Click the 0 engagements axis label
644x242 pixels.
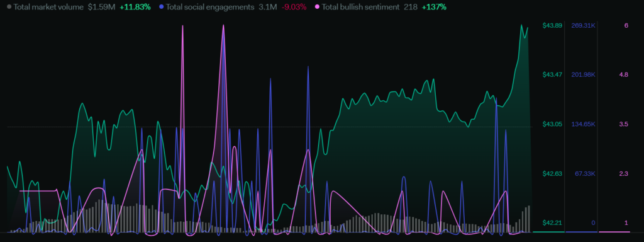(593, 223)
